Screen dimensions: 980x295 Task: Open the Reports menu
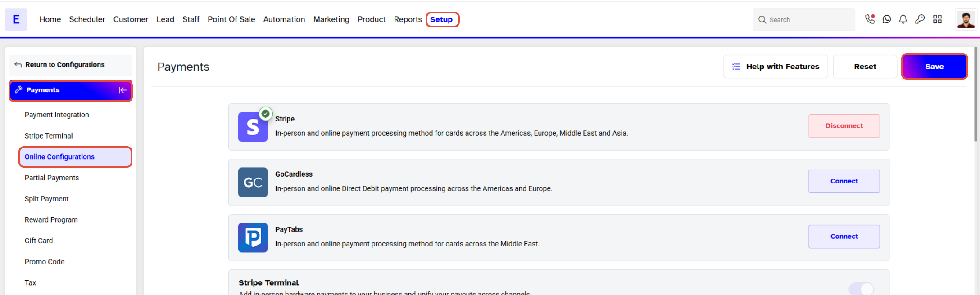pos(408,19)
